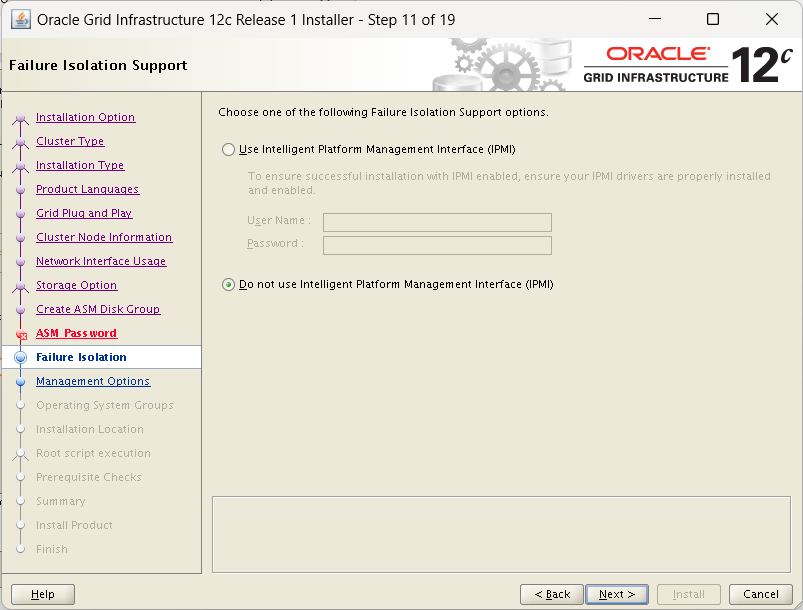Click the Finish step text
Viewport: 803px width, 610px height.
pos(52,549)
